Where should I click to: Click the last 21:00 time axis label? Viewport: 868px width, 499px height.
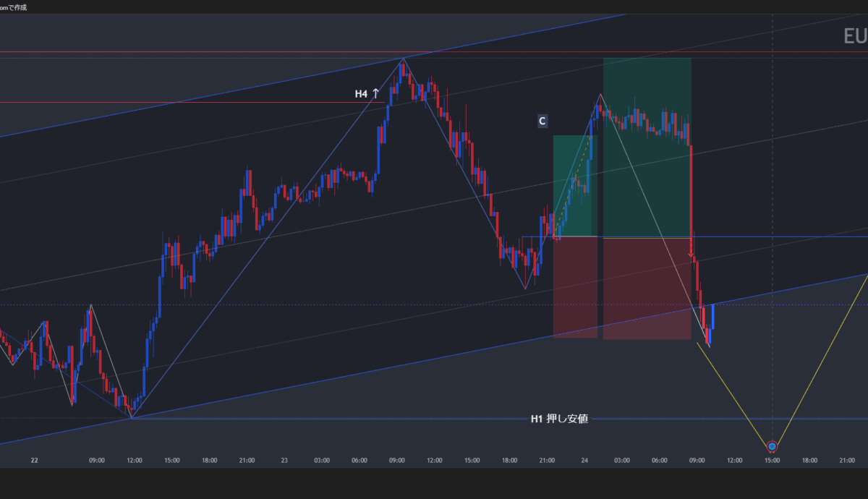coord(847,460)
